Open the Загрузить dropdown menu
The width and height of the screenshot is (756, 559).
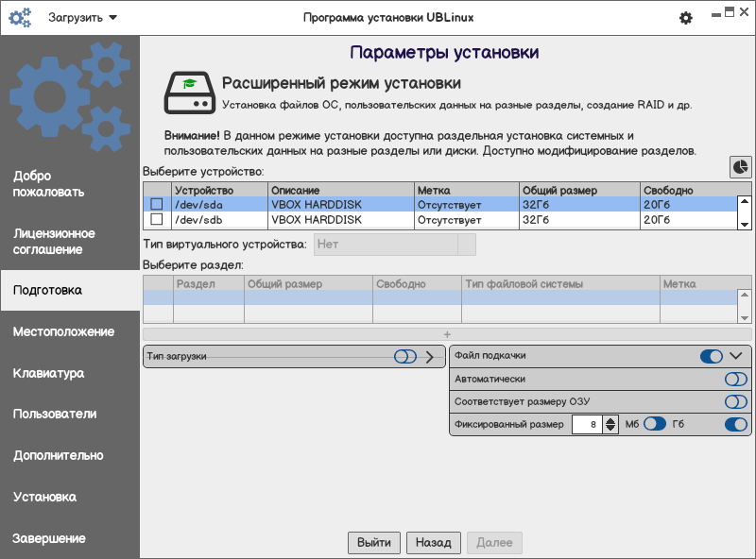tap(83, 18)
